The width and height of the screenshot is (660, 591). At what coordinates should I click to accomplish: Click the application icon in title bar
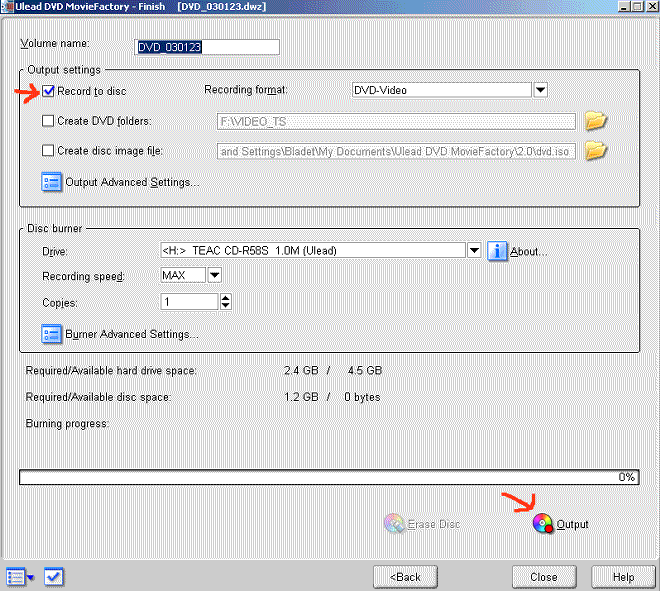coord(8,6)
